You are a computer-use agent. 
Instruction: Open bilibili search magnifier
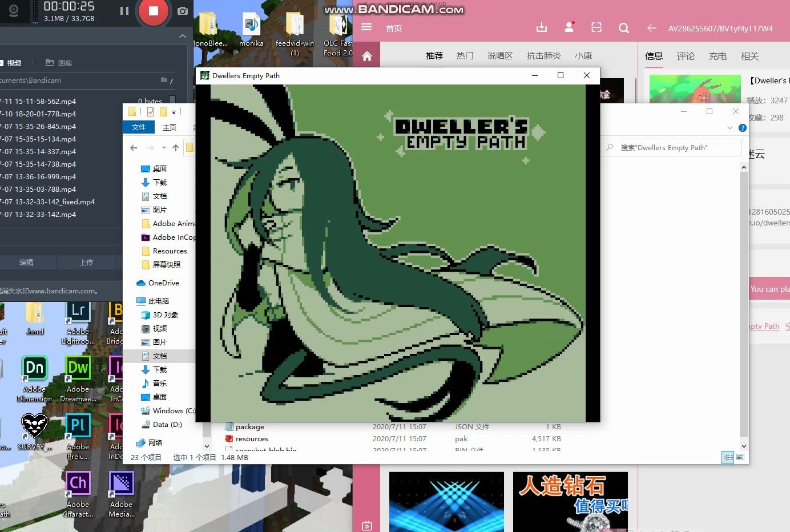624,28
